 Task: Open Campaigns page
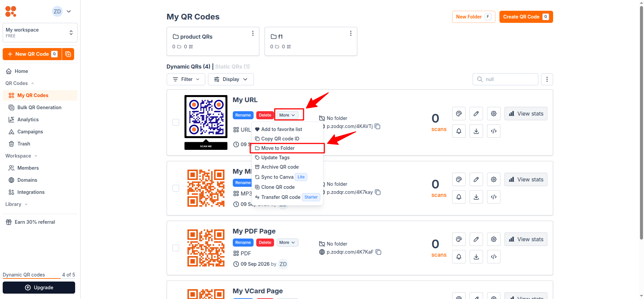40,132
